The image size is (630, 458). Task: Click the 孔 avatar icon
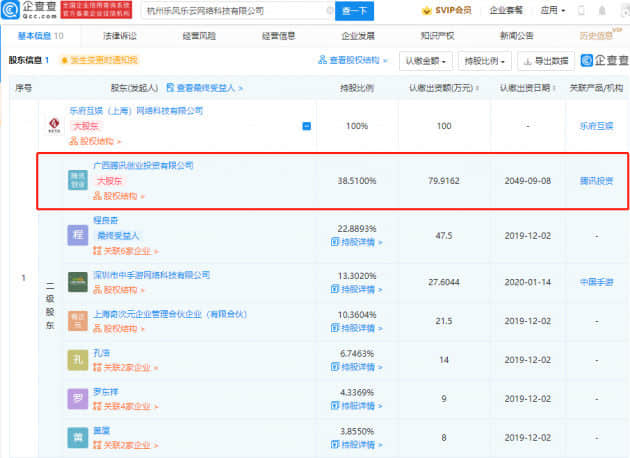click(78, 360)
